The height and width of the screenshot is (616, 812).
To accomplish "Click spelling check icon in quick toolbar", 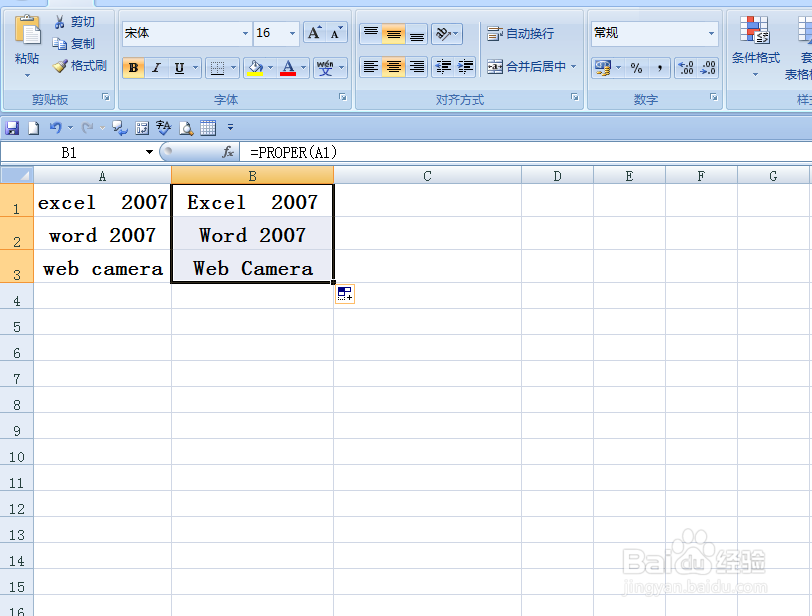I will pos(164,128).
